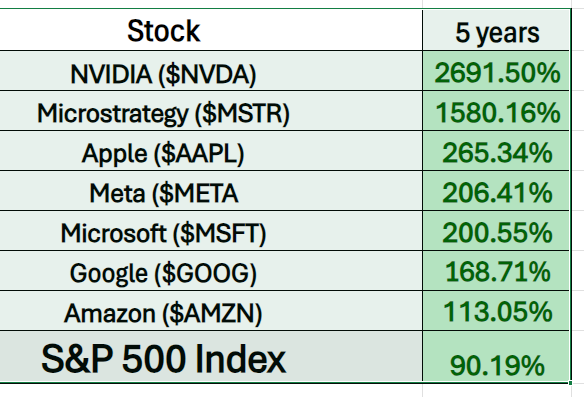Click the Amazon ($AMZN) cell
This screenshot has width=584, height=397.
pyautogui.click(x=211, y=311)
